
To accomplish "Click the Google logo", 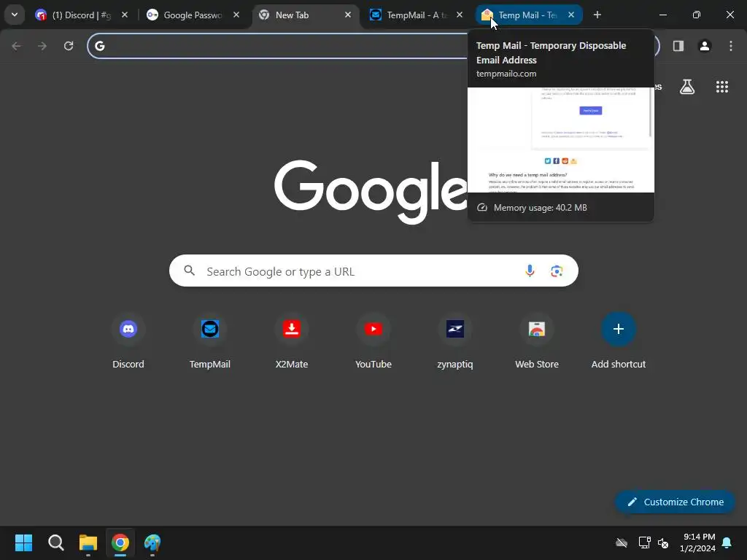I will 371,192.
